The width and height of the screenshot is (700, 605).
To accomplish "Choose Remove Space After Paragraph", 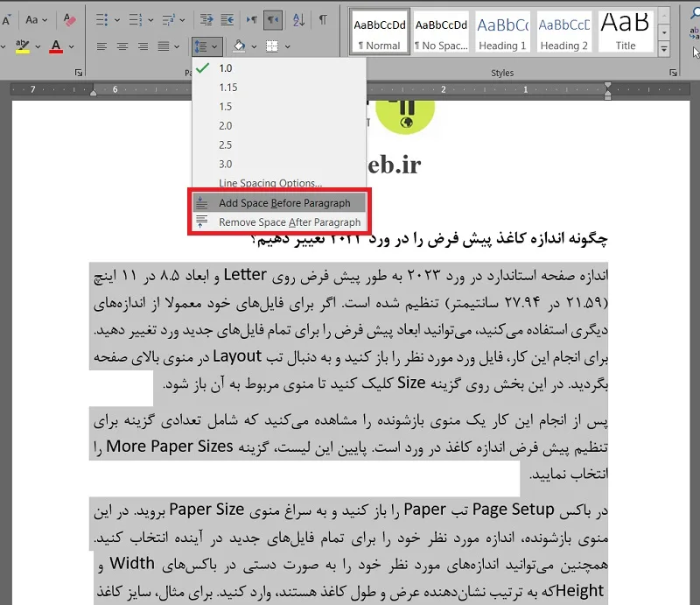I will 279,222.
